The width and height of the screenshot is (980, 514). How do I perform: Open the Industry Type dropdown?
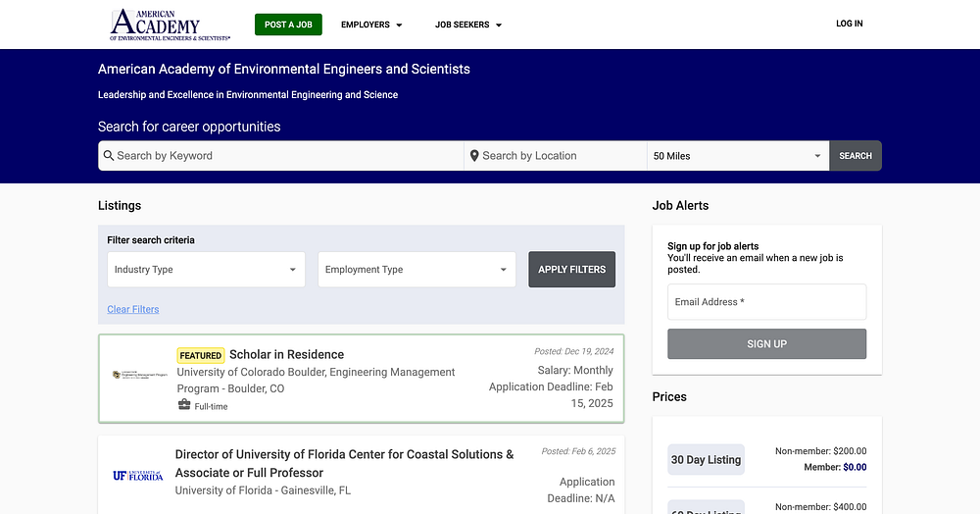click(206, 270)
